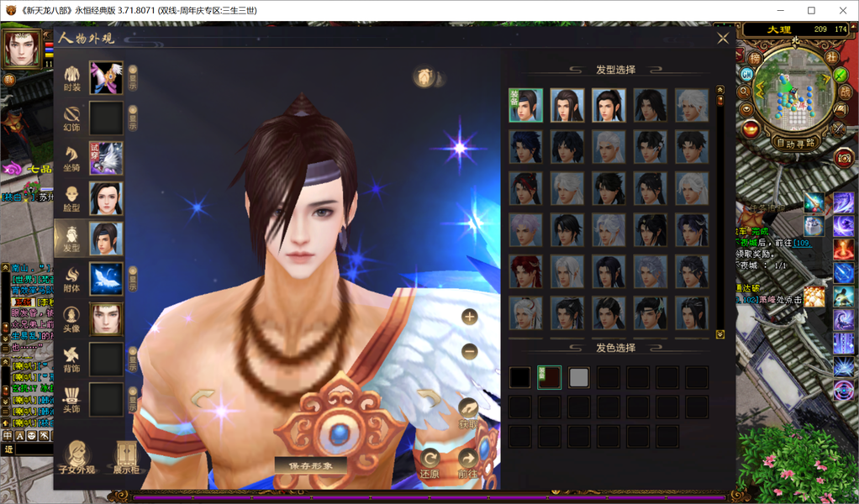Screen dimensions: 859x504
Task: Toggle 显示 for the 附体 row
Action: point(133,279)
